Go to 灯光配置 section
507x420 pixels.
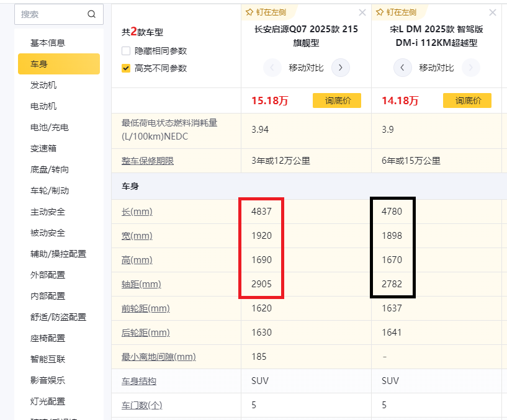48,401
